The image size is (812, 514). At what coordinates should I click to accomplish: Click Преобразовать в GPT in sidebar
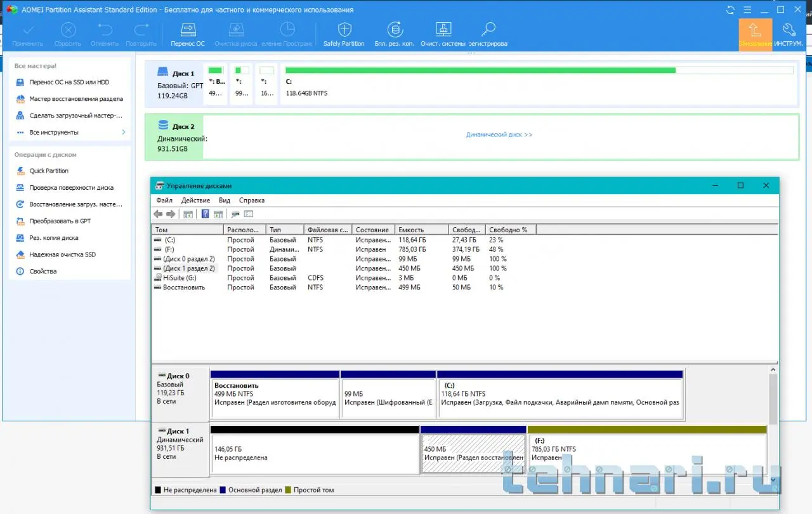tap(60, 221)
